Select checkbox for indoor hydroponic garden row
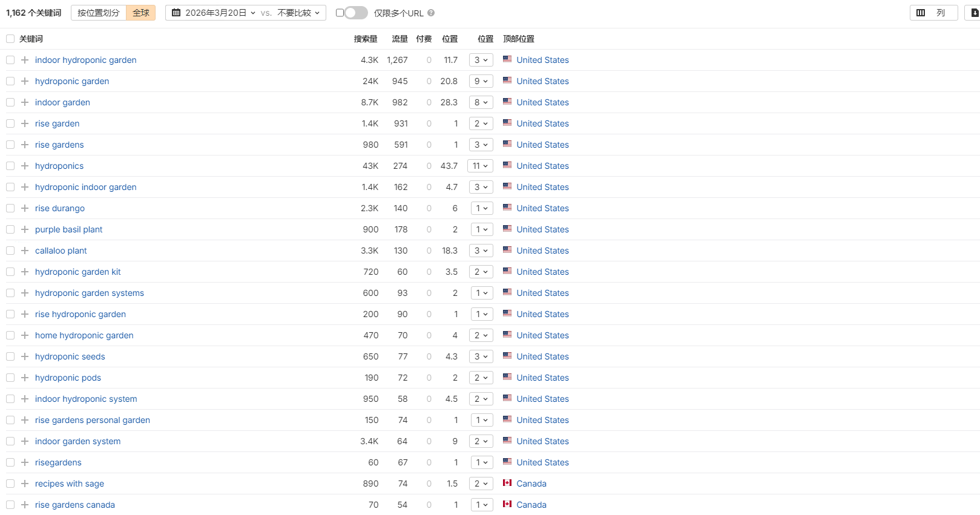 pyautogui.click(x=10, y=60)
